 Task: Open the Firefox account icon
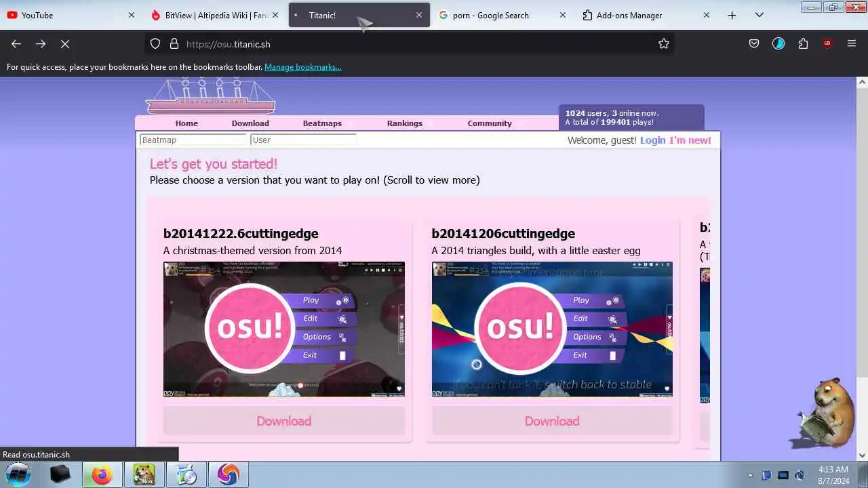[x=778, y=43]
